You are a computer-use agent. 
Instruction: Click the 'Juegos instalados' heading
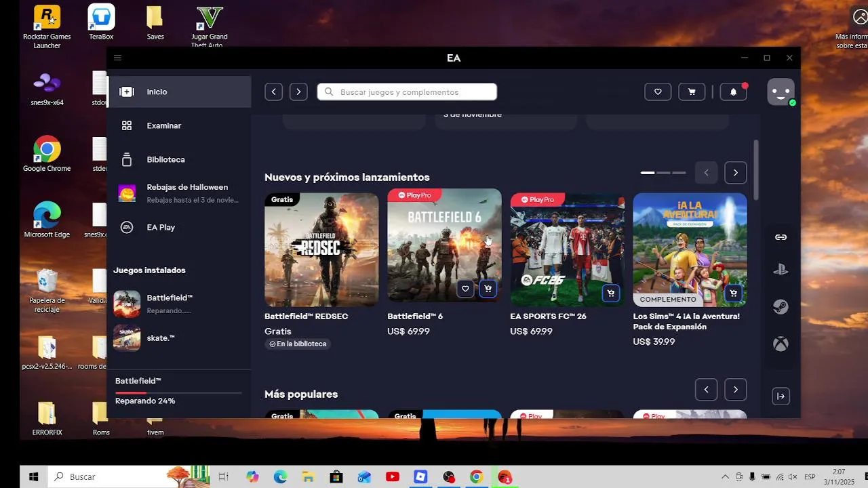(x=149, y=270)
